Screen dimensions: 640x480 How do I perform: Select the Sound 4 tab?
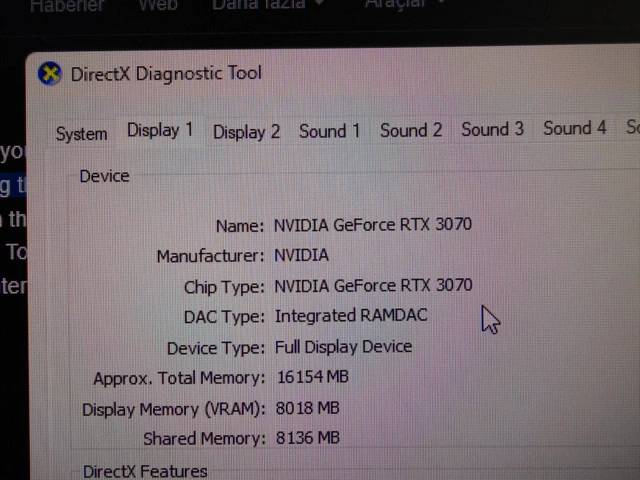point(575,128)
